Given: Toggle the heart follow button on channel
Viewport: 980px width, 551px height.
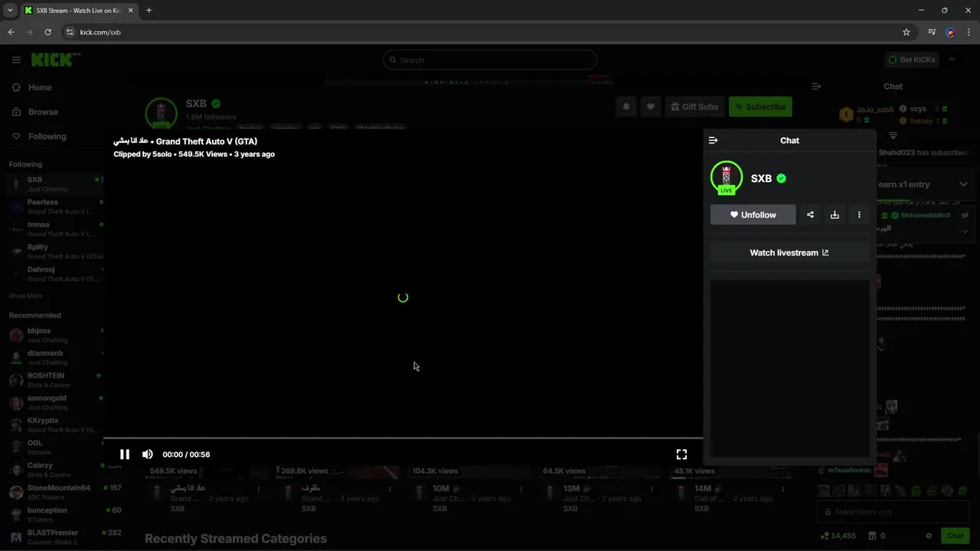Looking at the screenshot, I should click(651, 107).
